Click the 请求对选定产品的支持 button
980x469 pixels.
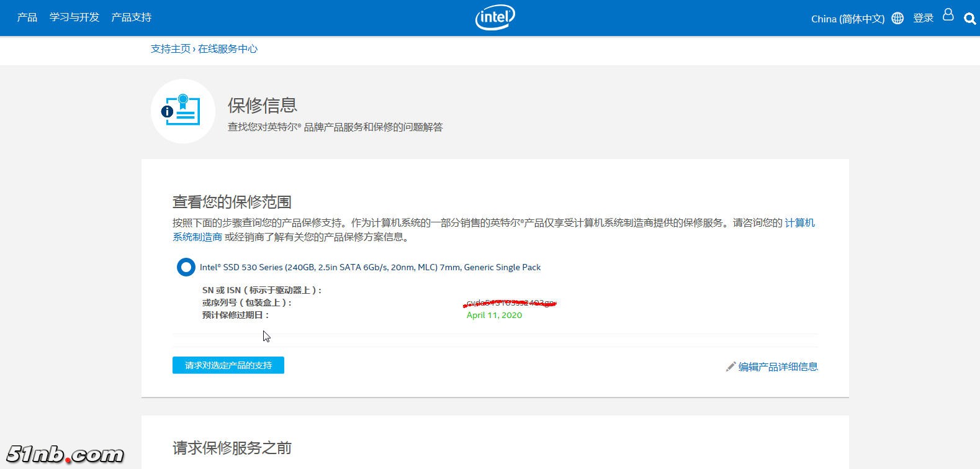228,365
